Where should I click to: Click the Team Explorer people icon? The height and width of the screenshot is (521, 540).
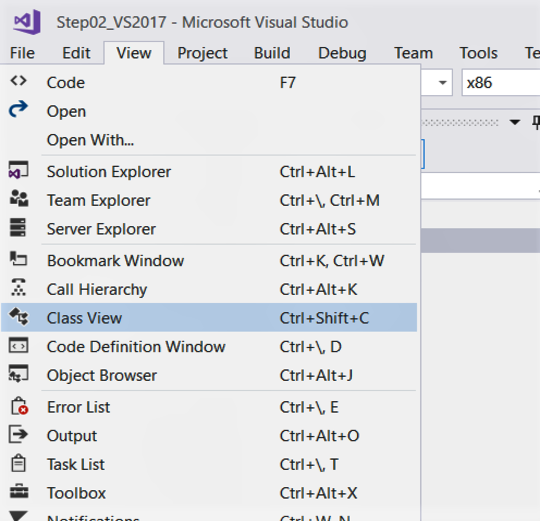click(19, 198)
